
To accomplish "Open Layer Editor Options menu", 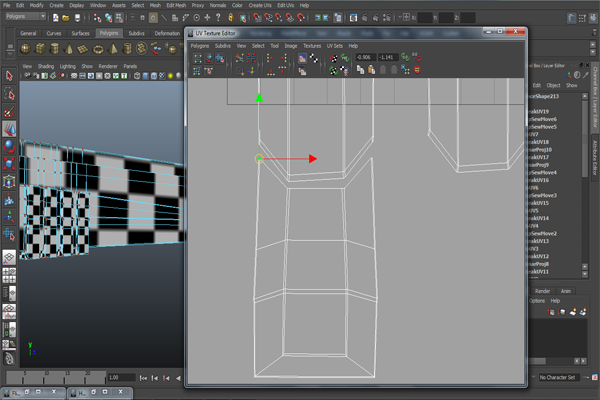I will click(x=537, y=300).
